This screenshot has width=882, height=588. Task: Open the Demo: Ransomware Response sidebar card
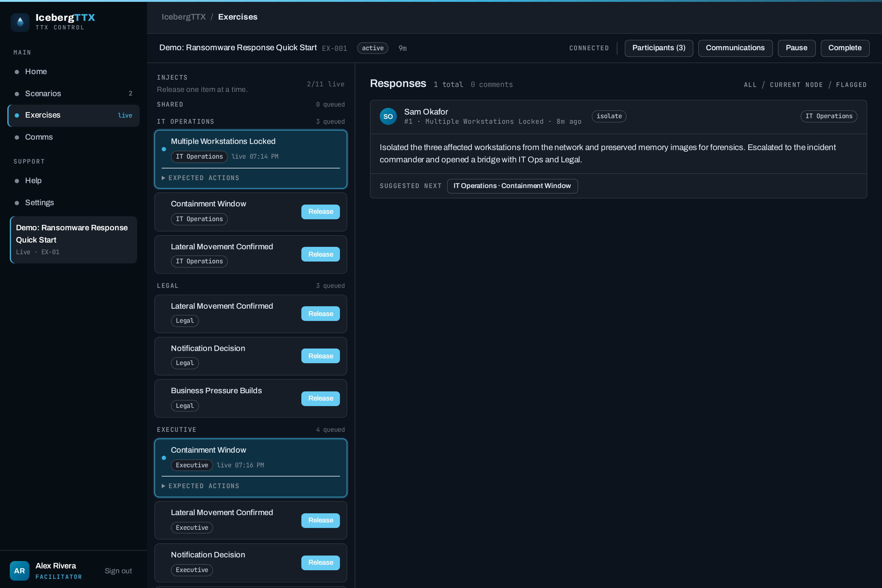pos(73,239)
